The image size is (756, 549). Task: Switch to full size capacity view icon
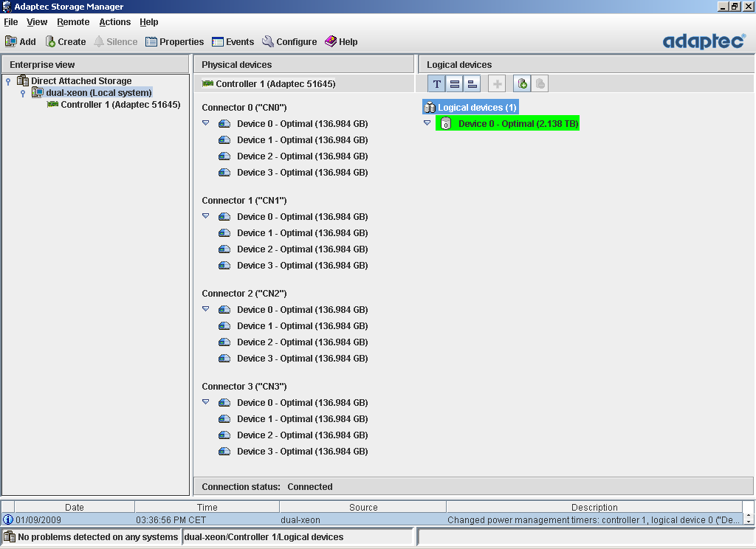[x=453, y=83]
